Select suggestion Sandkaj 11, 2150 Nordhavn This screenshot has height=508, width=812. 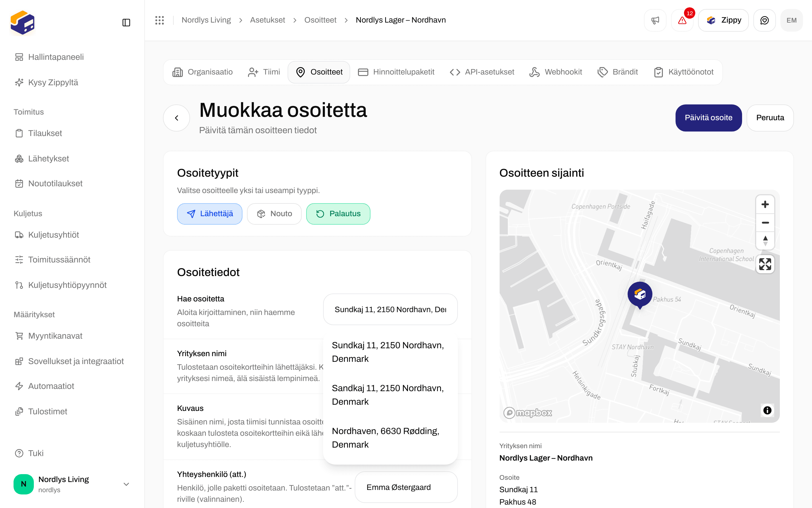coord(390,395)
